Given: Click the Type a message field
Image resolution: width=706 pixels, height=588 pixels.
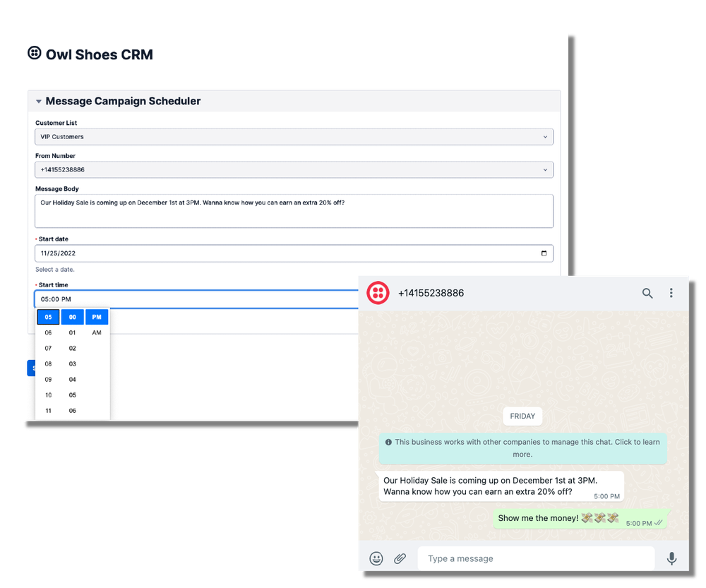Looking at the screenshot, I should pos(535,558).
